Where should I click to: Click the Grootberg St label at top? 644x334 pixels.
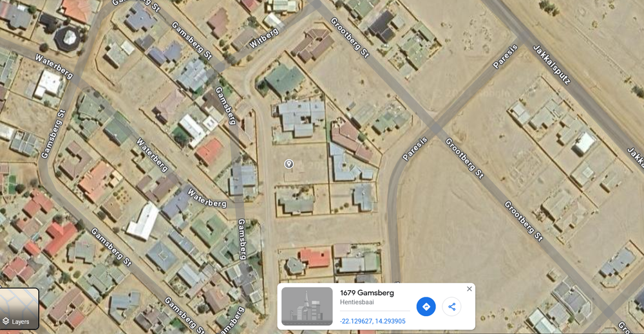pyautogui.click(x=350, y=37)
